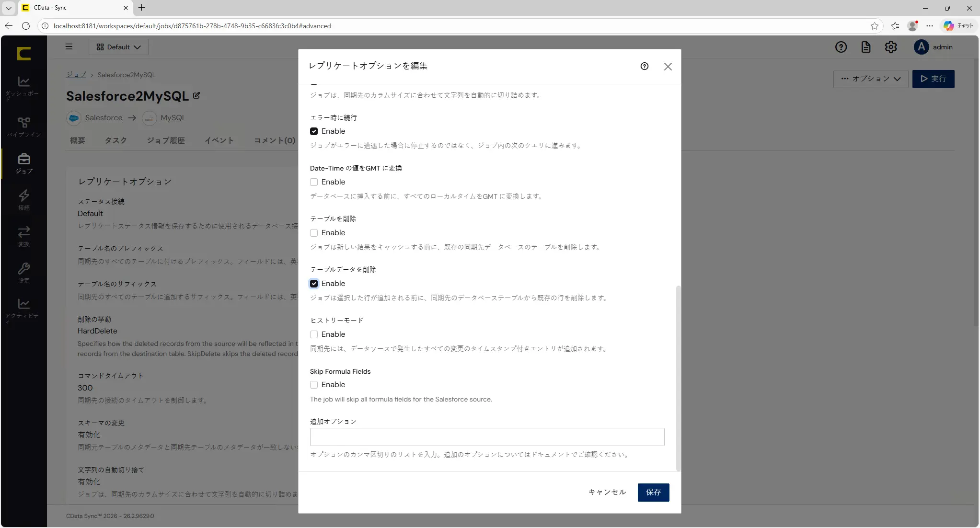Viewport: 980px width, 528px height.
Task: Open the browser favorites list icon
Action: coord(895,26)
